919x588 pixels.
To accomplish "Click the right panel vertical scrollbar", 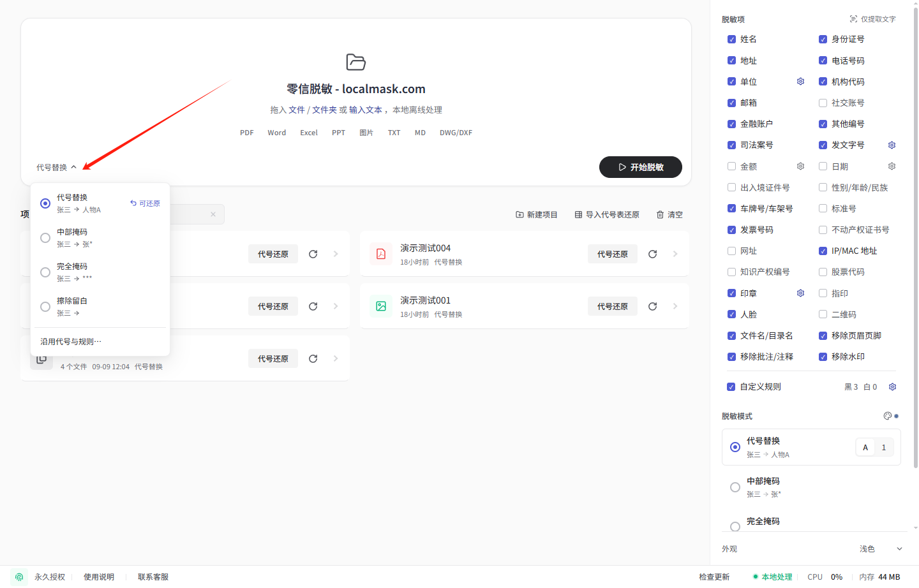I will (x=916, y=239).
